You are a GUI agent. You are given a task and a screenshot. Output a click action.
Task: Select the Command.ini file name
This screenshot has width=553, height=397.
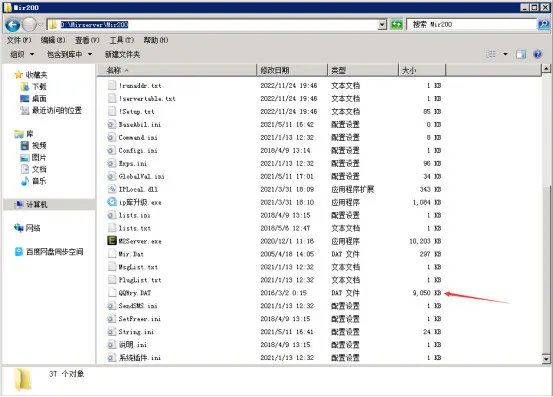click(x=138, y=137)
